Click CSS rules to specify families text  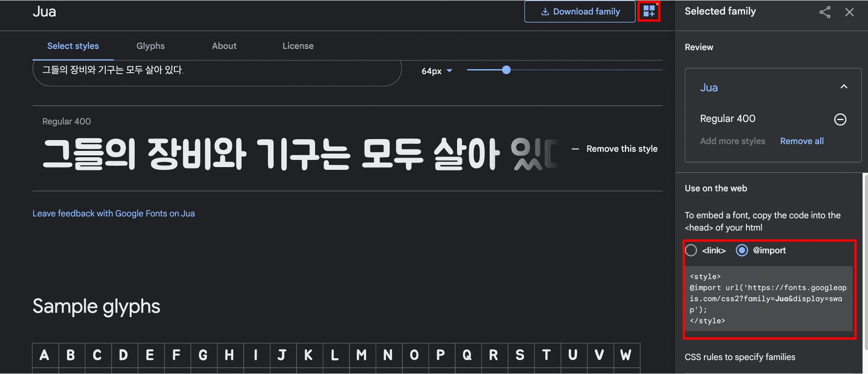tap(740, 357)
